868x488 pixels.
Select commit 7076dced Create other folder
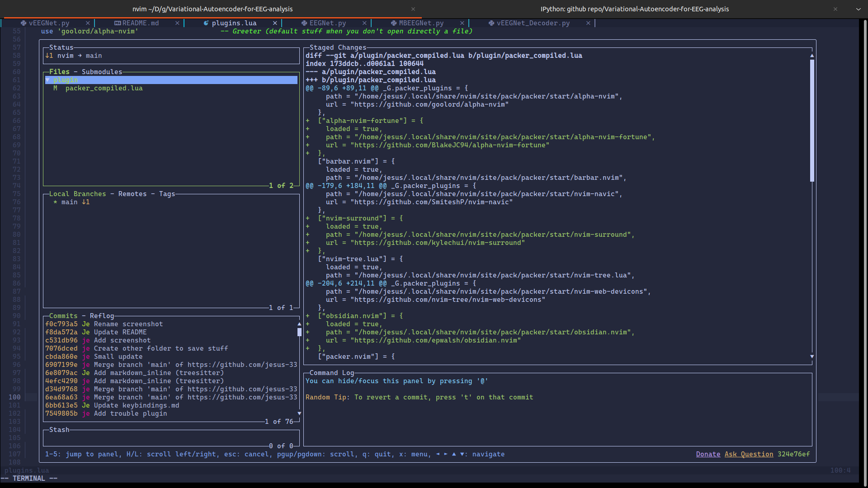tap(171, 348)
